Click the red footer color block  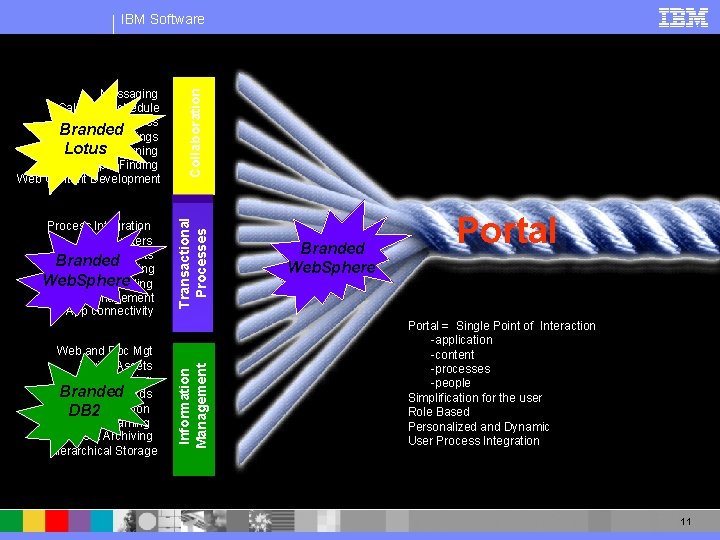[x=56, y=521]
